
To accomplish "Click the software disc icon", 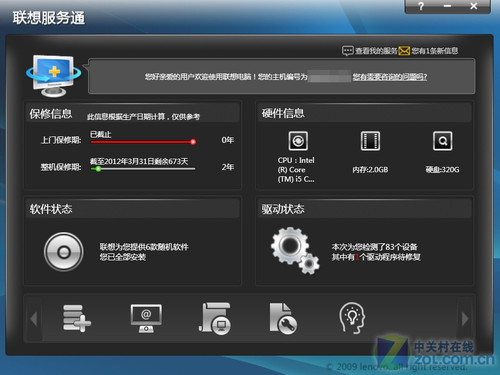I will (64, 252).
